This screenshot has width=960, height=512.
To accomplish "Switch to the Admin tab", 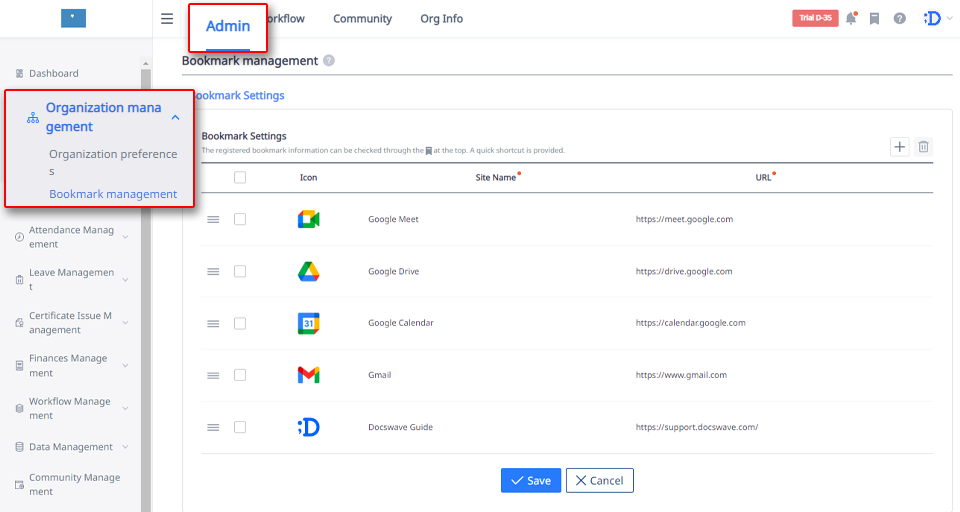I will pyautogui.click(x=228, y=26).
